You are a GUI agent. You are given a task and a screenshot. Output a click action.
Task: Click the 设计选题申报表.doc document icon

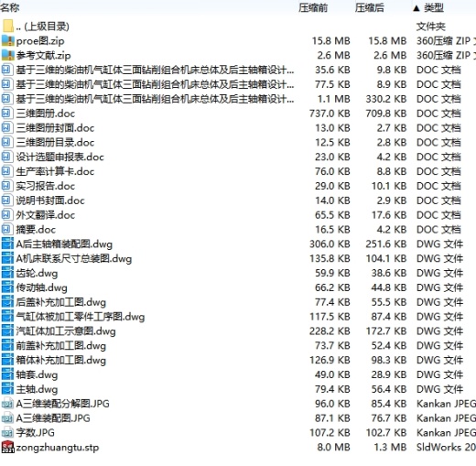pyautogui.click(x=7, y=157)
